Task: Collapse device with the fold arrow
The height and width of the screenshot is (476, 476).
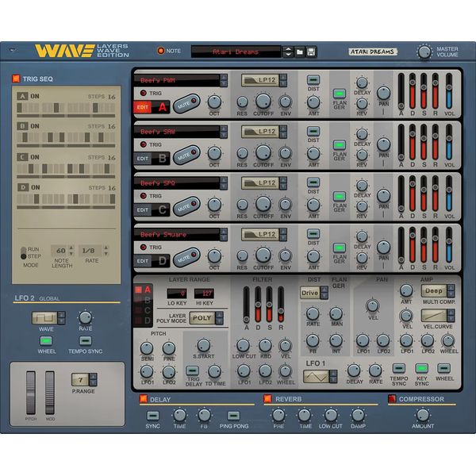Action: coord(13,50)
